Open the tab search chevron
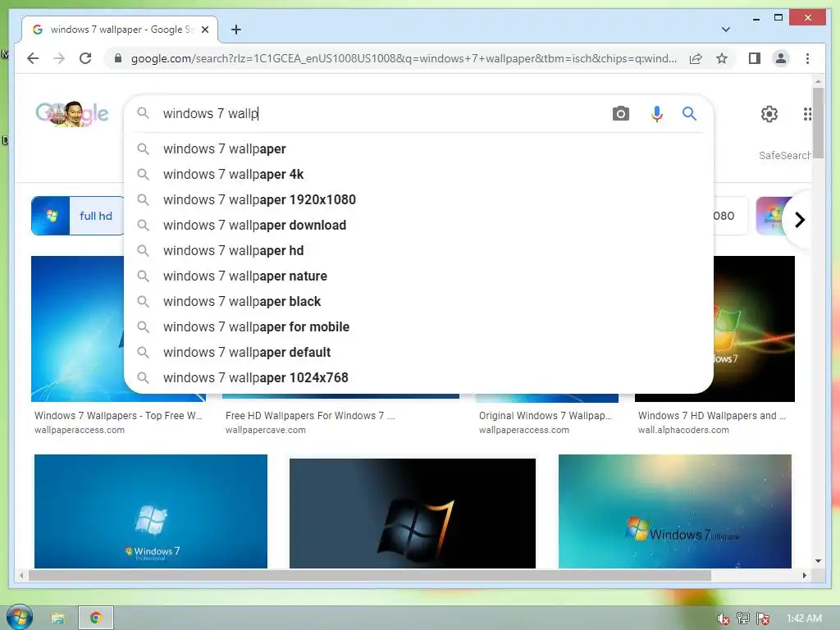Image resolution: width=840 pixels, height=630 pixels. pyautogui.click(x=725, y=30)
